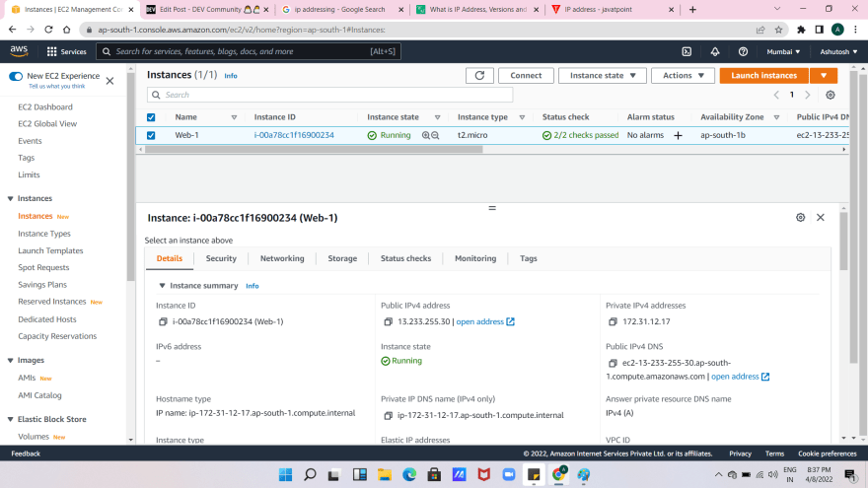This screenshot has height=488, width=868.
Task: Open the AWS help question mark
Action: pos(743,51)
